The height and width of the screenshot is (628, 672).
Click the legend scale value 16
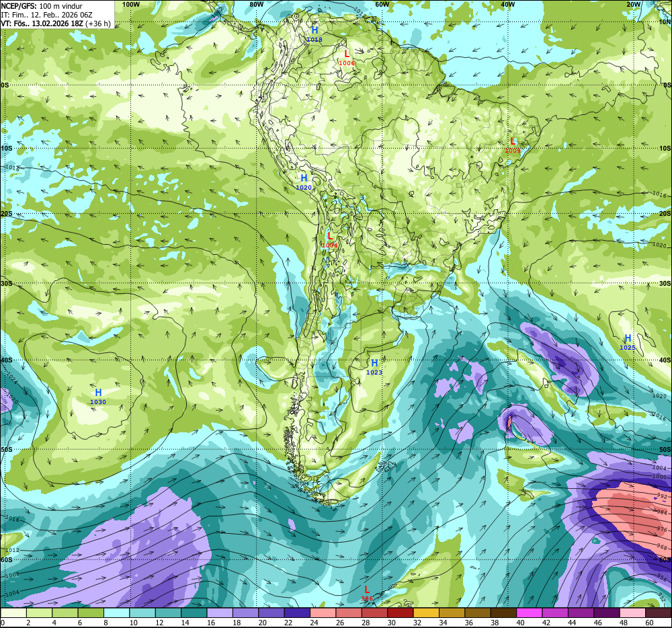[211, 623]
